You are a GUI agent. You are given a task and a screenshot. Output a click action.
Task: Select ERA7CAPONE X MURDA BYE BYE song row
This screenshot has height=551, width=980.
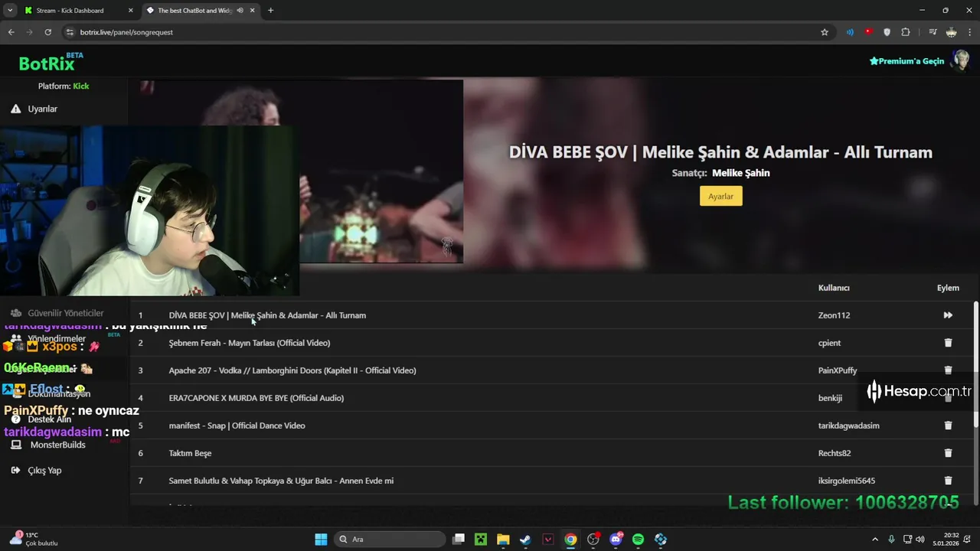point(551,398)
